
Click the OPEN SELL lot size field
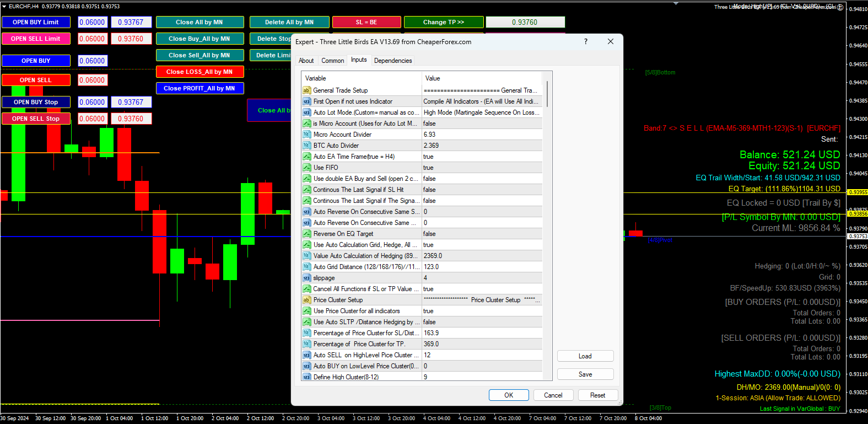[x=93, y=80]
